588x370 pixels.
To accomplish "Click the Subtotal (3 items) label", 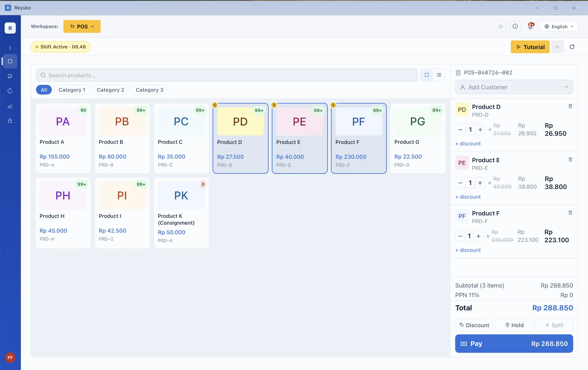I will coord(480,285).
